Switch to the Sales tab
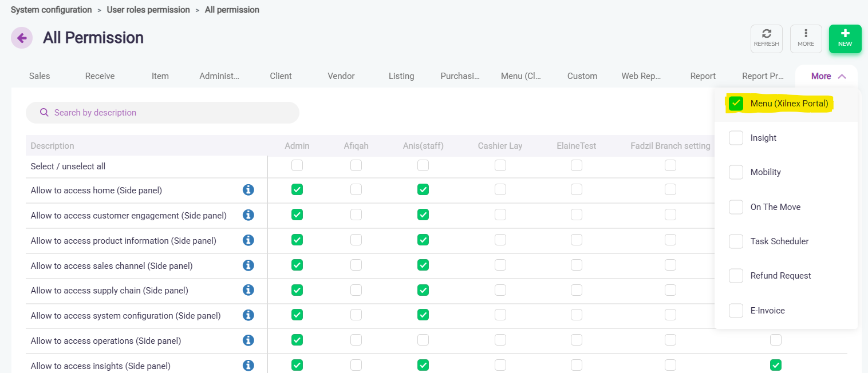The height and width of the screenshot is (373, 868). (40, 76)
